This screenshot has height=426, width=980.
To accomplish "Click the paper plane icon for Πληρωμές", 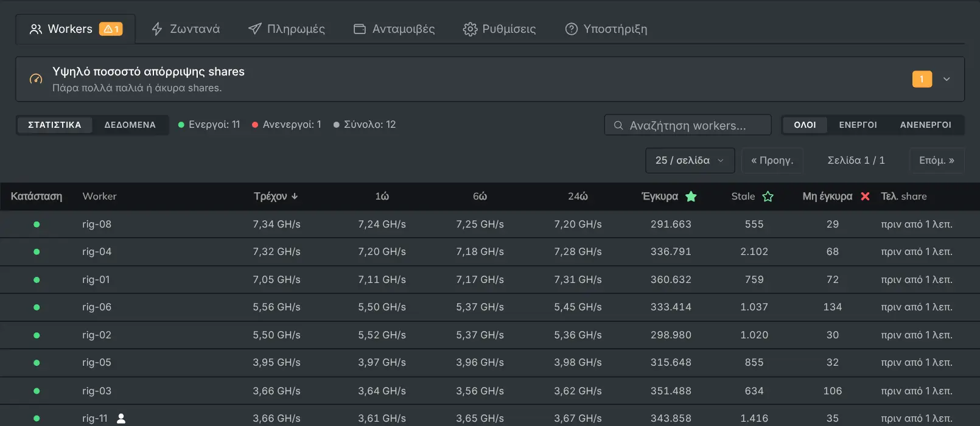I will tap(255, 29).
